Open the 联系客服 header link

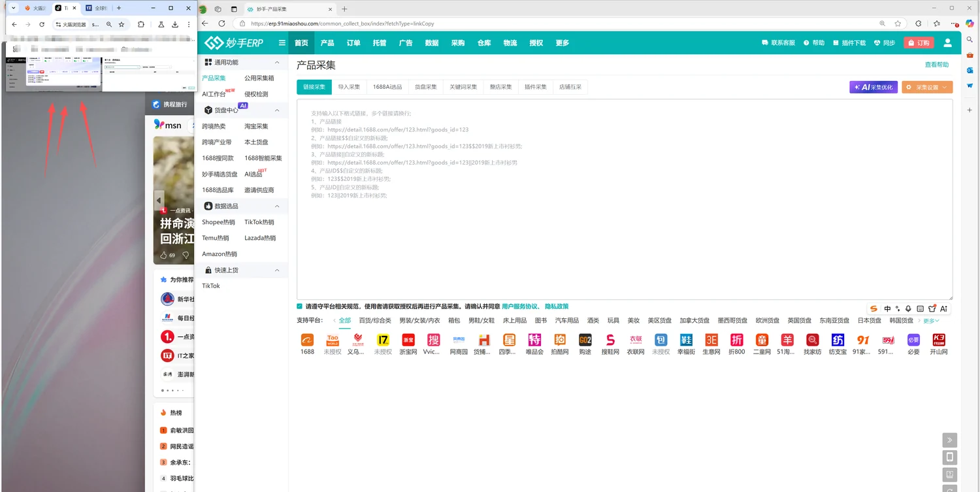(778, 43)
